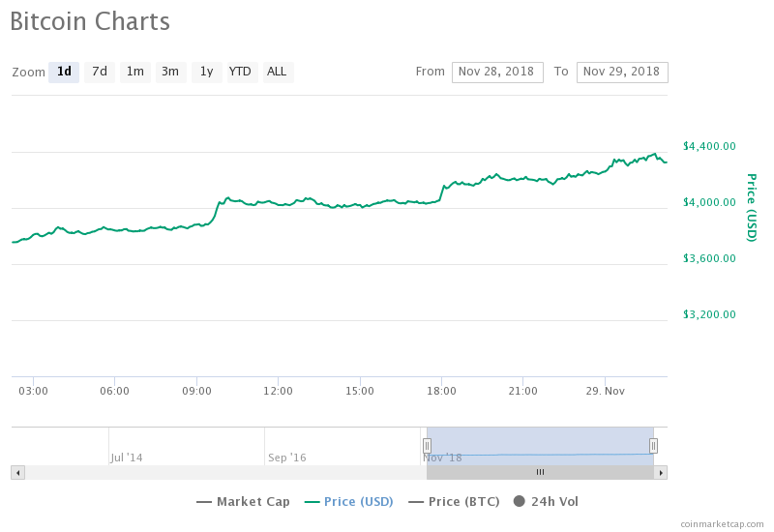Toggle the 24h Vol series legend
This screenshot has width=774, height=532.
(546, 501)
